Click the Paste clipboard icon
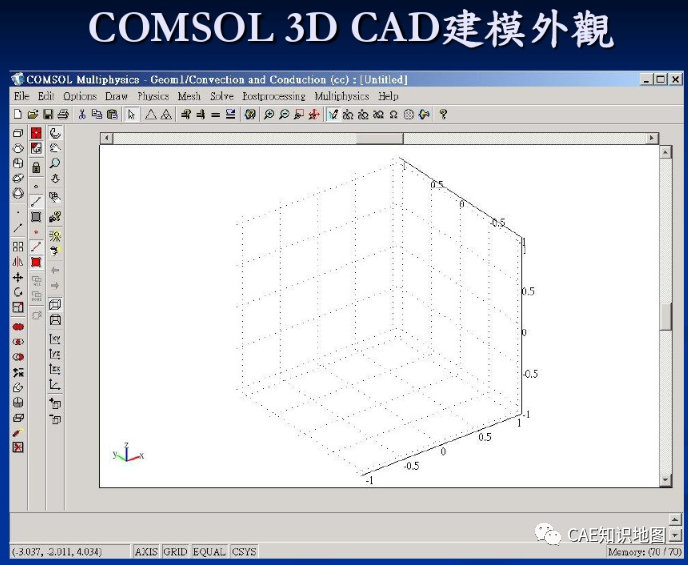This screenshot has height=565, width=688. (x=112, y=114)
